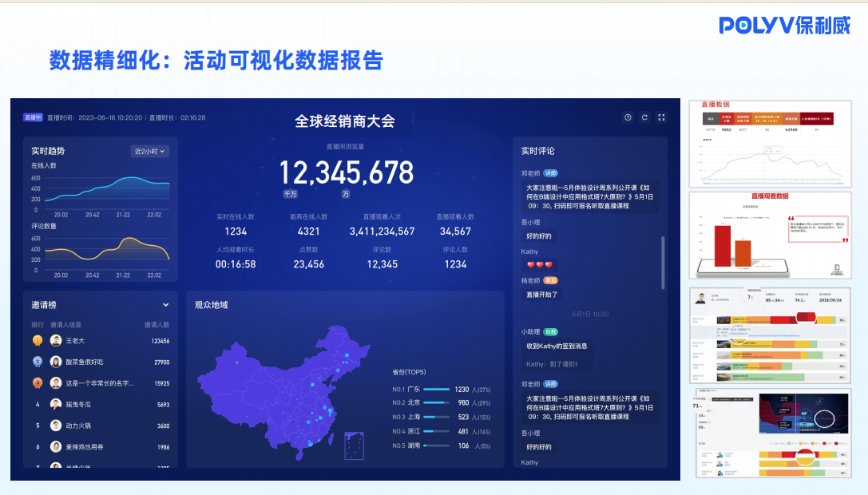Image resolution: width=868 pixels, height=495 pixels.
Task: Open the 近2小时 time range dropdown
Action: coord(149,151)
